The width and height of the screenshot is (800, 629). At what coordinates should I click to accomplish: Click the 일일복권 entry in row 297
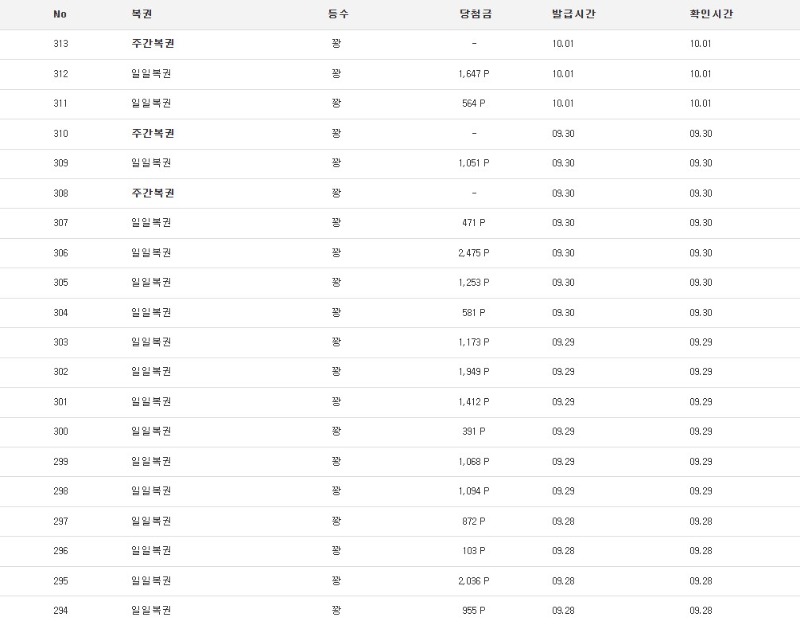[151, 521]
